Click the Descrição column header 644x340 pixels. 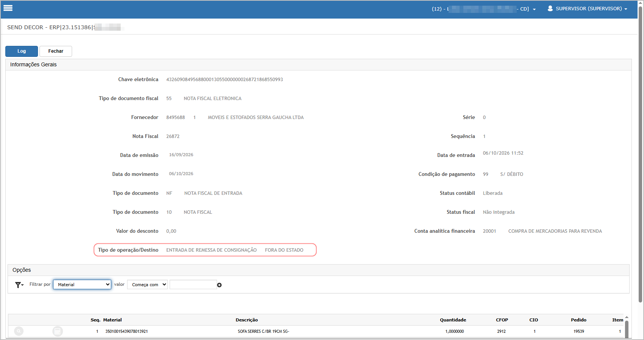(247, 320)
